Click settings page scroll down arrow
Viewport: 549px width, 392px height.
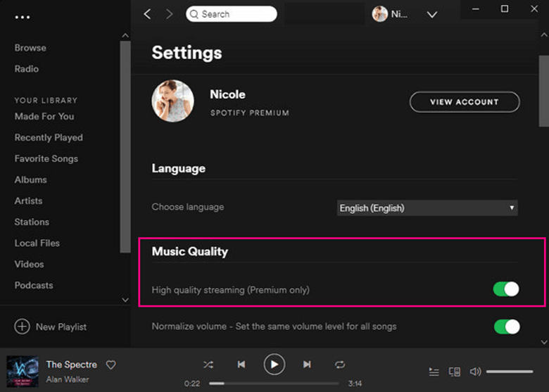pyautogui.click(x=544, y=342)
